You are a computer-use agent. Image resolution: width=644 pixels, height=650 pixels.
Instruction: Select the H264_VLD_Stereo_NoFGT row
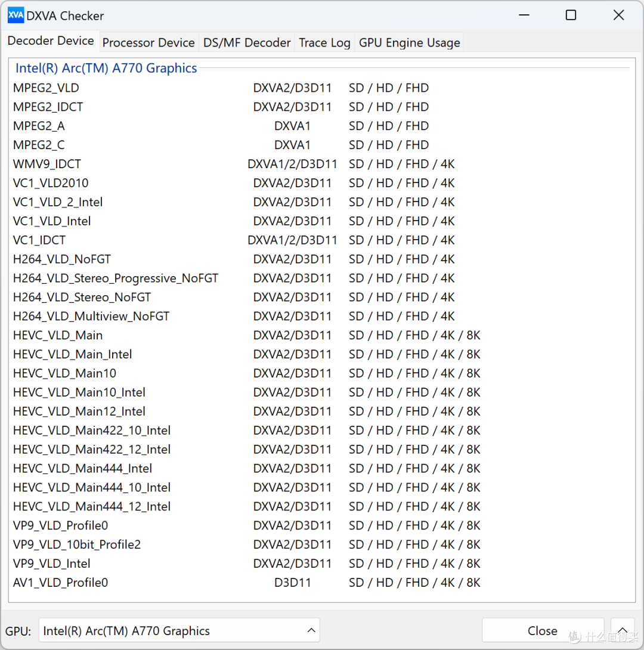pos(321,298)
